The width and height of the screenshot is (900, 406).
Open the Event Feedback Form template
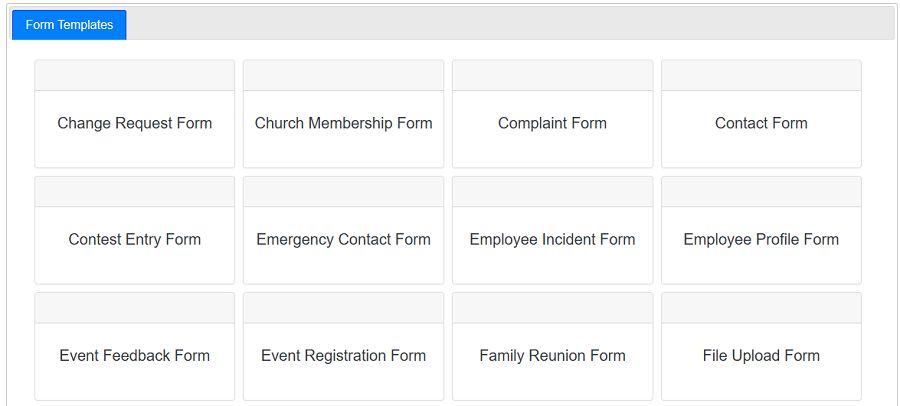(x=135, y=356)
